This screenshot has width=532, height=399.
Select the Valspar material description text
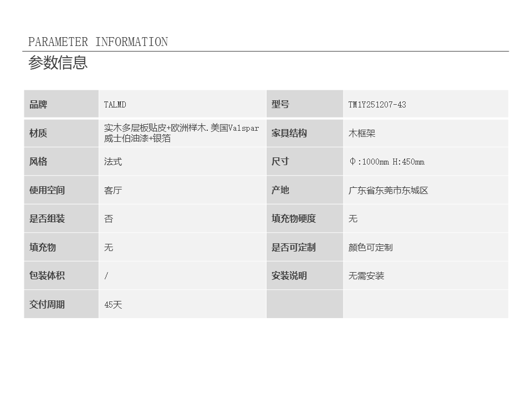(x=181, y=133)
